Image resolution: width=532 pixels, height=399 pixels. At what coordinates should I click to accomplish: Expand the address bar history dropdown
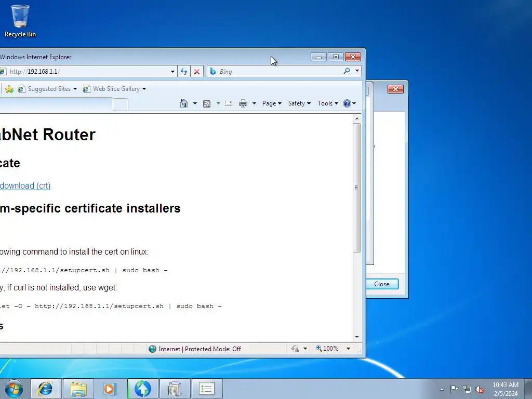(x=172, y=72)
